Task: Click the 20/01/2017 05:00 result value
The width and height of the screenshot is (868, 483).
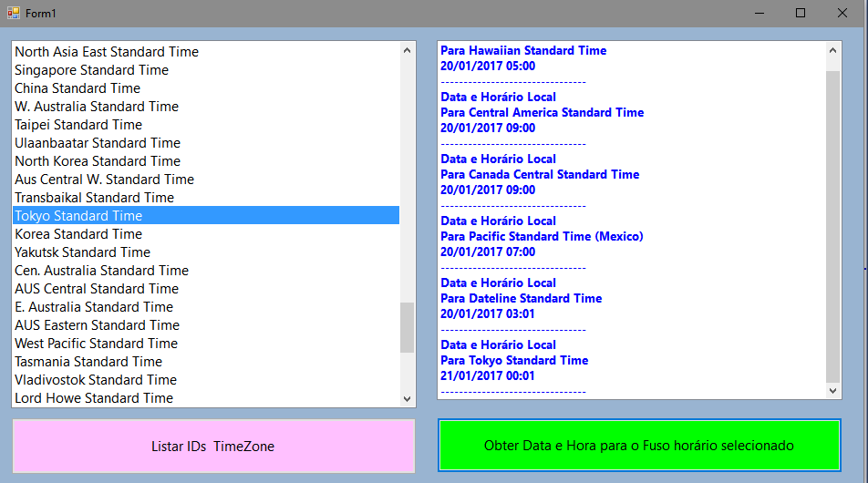Action: coord(488,66)
